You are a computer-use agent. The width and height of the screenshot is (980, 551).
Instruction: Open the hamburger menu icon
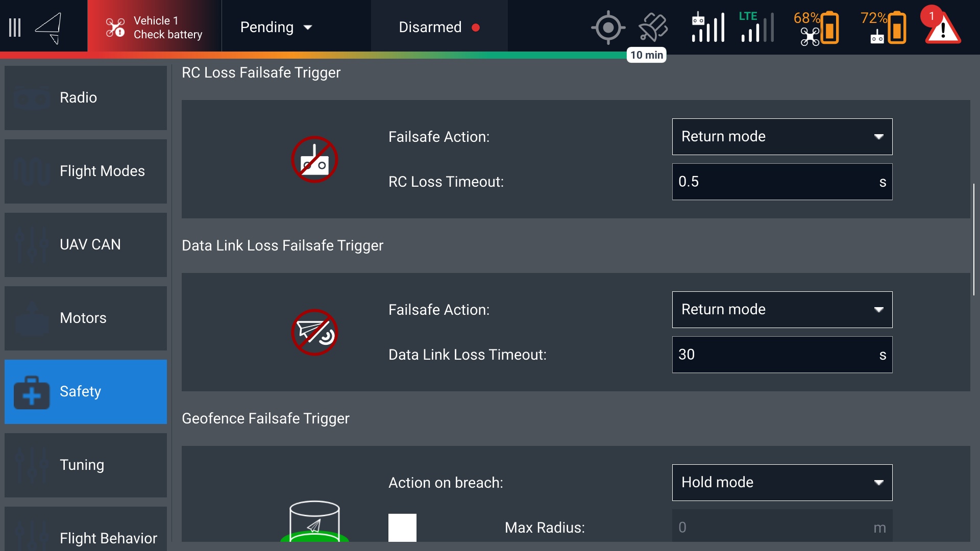pyautogui.click(x=15, y=28)
